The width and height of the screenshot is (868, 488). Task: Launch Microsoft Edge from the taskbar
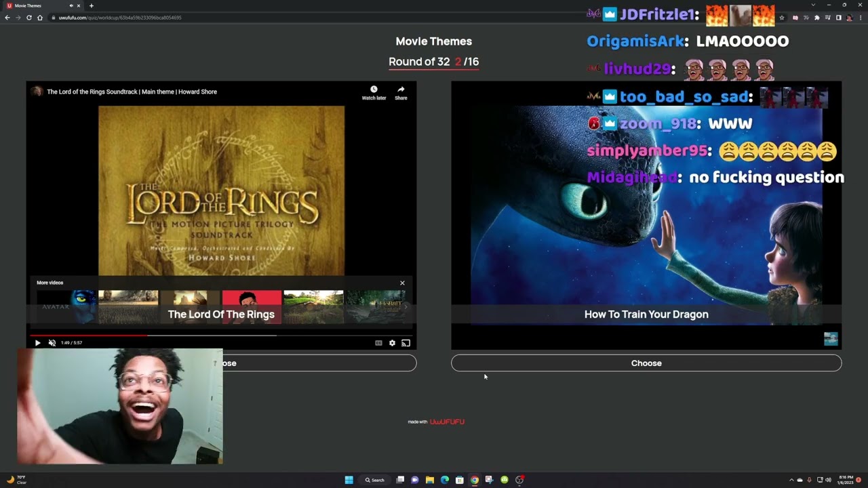[x=445, y=480]
